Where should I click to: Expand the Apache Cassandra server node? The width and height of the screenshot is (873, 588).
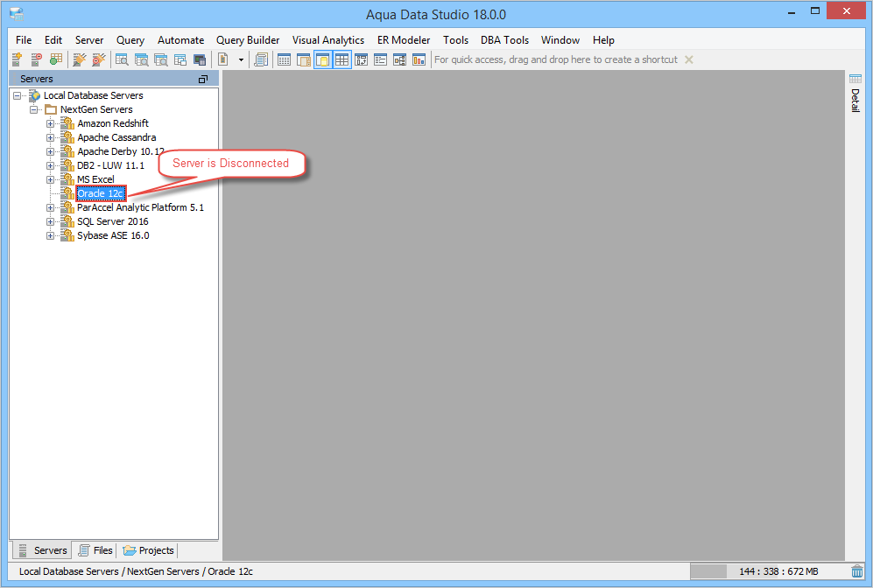[x=50, y=137]
